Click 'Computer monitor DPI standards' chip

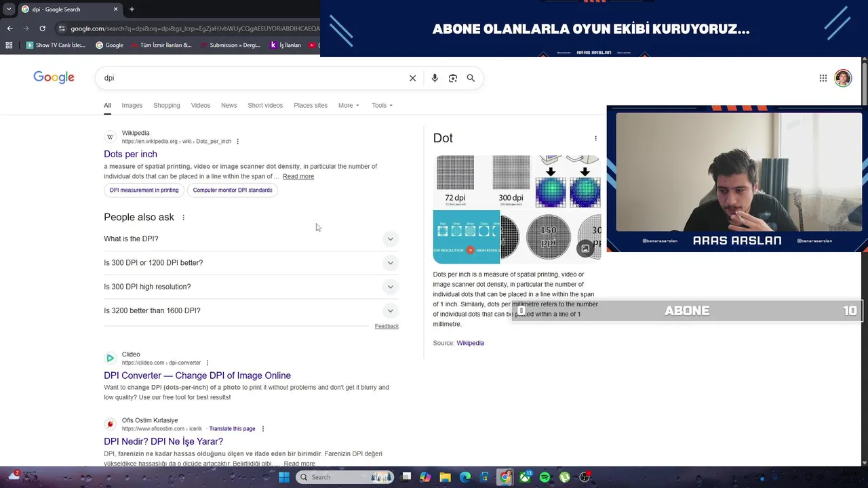(233, 190)
